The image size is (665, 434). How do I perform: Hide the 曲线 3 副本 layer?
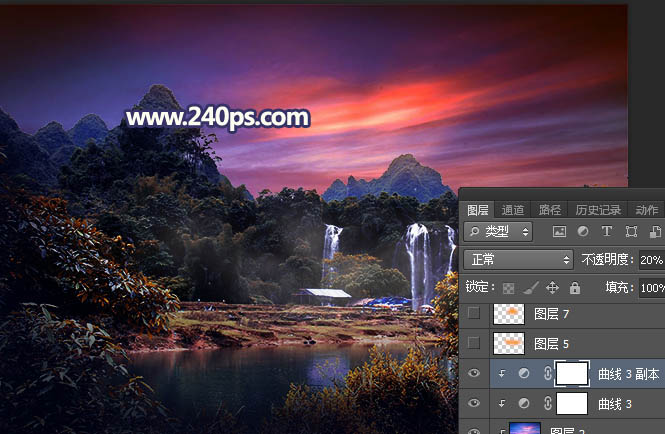[x=474, y=372]
